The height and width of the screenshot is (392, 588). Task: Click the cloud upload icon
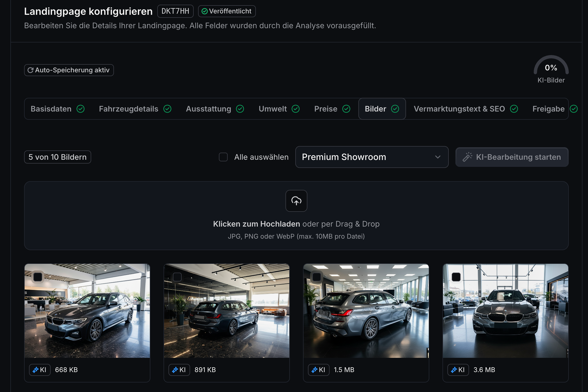tap(296, 201)
